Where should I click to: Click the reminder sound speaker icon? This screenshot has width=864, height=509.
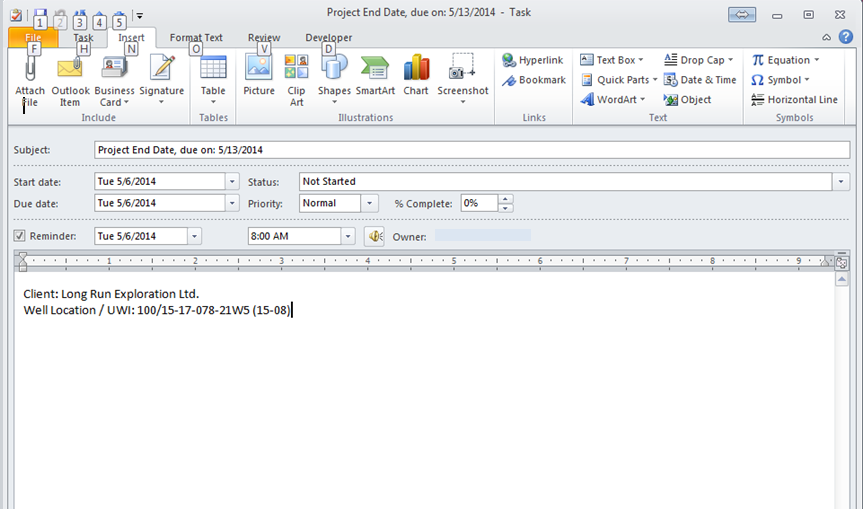375,237
